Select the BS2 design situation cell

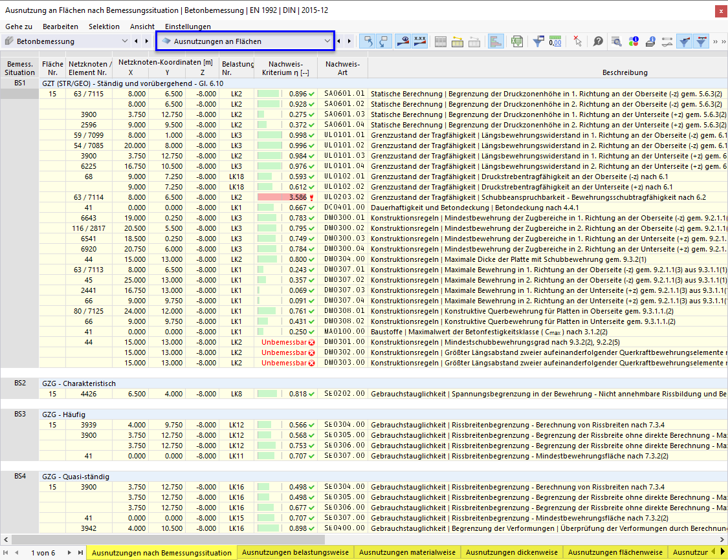19,383
